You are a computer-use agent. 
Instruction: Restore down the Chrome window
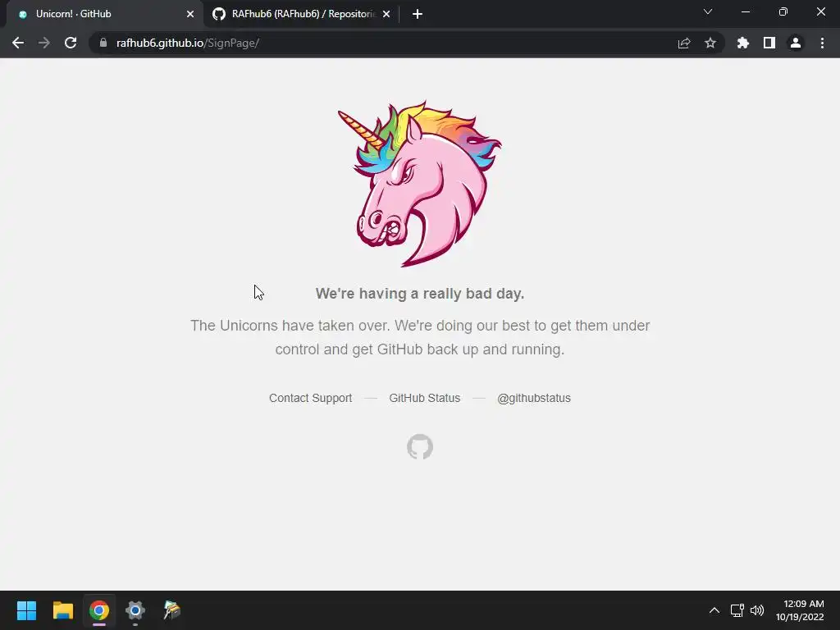coord(783,11)
